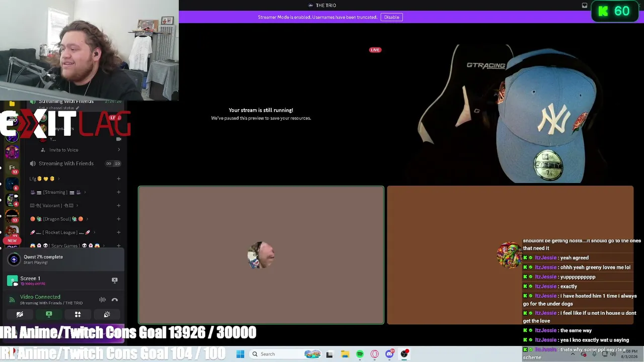Click the Streaming With Friends header title
Screen dimensions: 644x362
(x=66, y=101)
